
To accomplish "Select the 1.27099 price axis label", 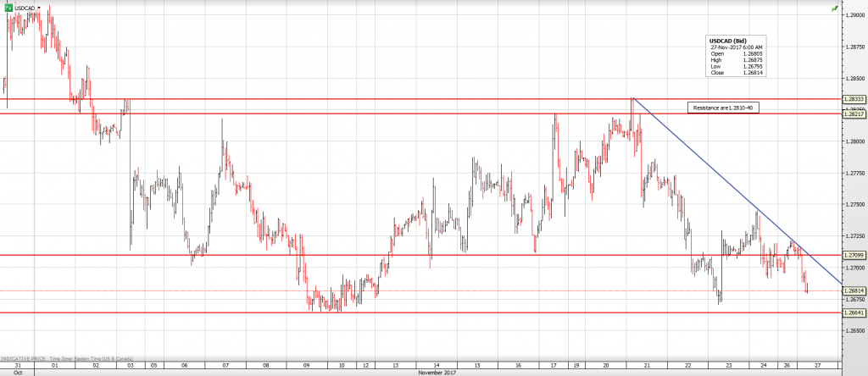I will tap(854, 255).
